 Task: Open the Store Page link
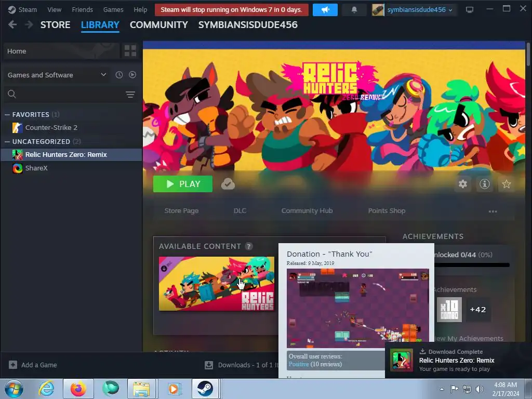coord(181,211)
